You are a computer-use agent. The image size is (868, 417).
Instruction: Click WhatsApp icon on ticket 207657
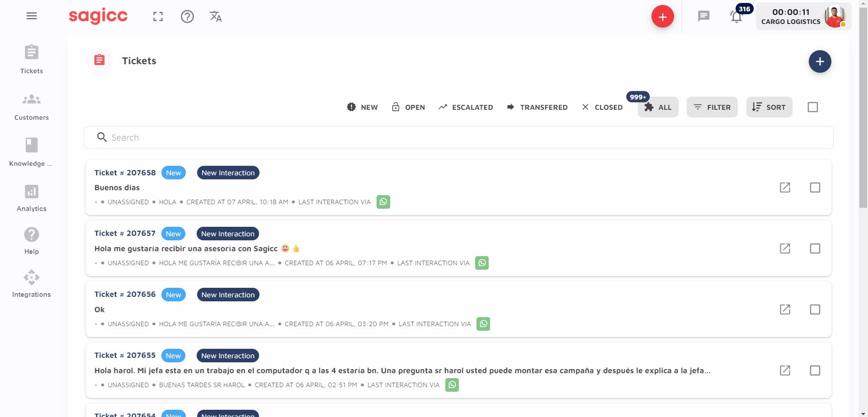coord(482,263)
